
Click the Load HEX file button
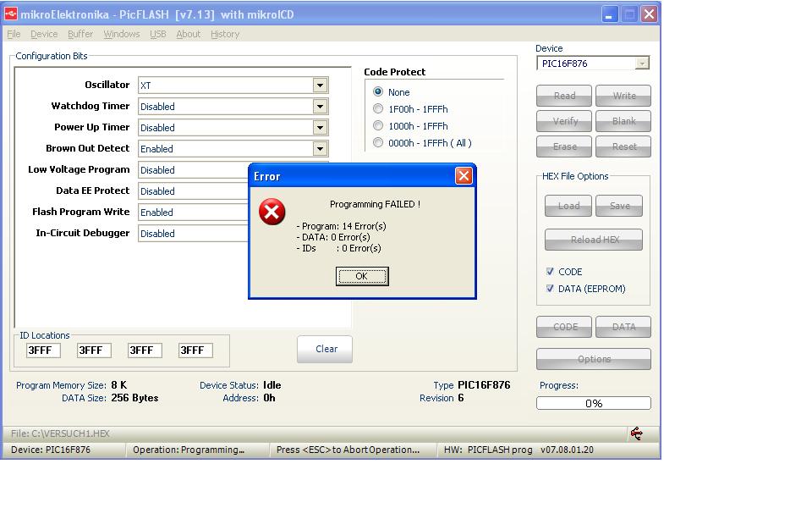point(568,206)
